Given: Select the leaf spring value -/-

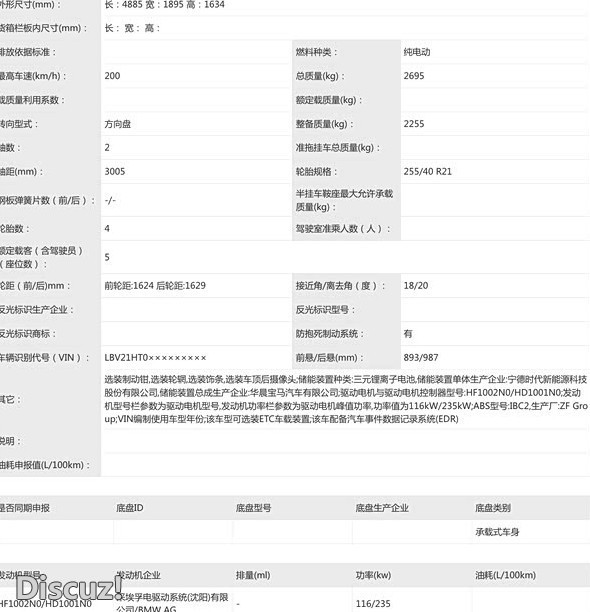Looking at the screenshot, I should (x=110, y=200).
